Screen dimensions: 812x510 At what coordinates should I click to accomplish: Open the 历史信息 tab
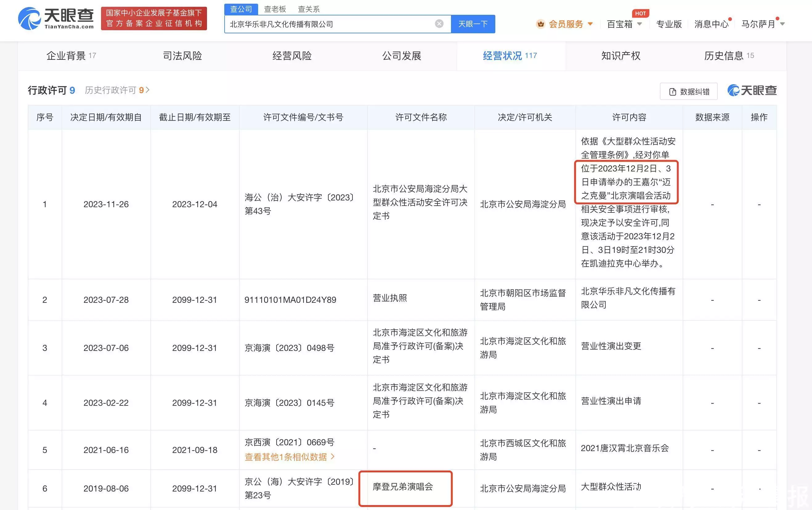coord(729,56)
